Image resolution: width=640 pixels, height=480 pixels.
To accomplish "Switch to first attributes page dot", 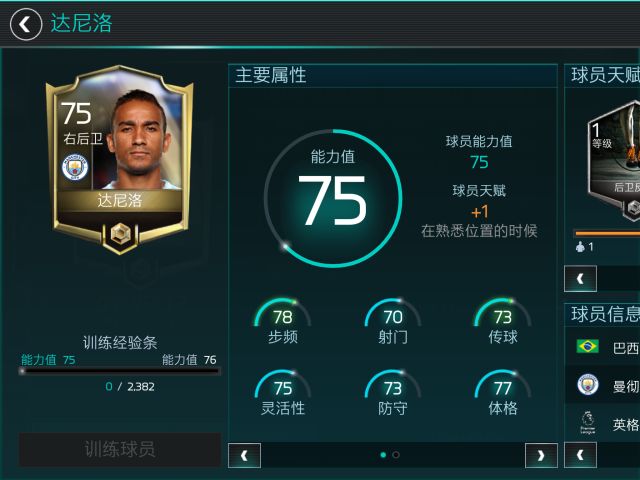I will click(x=383, y=455).
